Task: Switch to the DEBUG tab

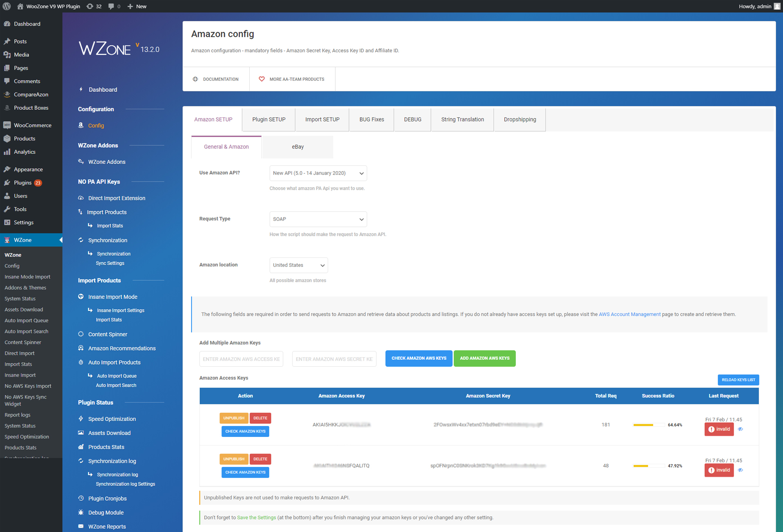Action: (413, 120)
